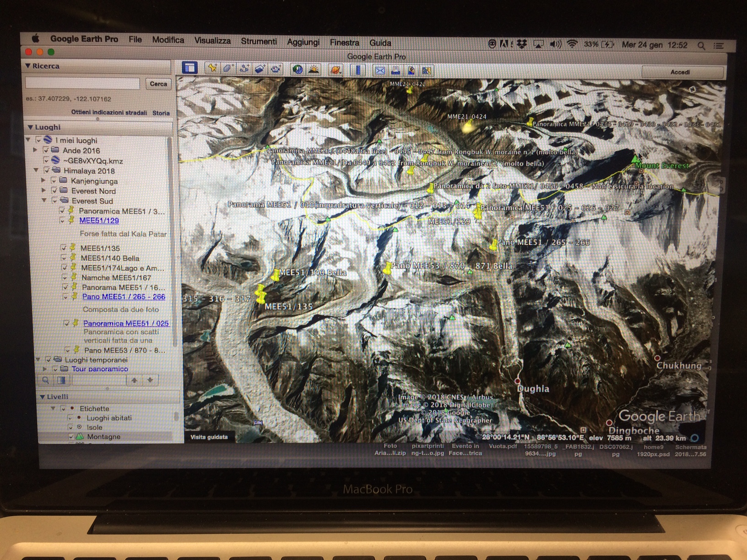Click the Pano MEE51 / 265 - 266 pushpin
The height and width of the screenshot is (560, 747).
[x=493, y=245]
